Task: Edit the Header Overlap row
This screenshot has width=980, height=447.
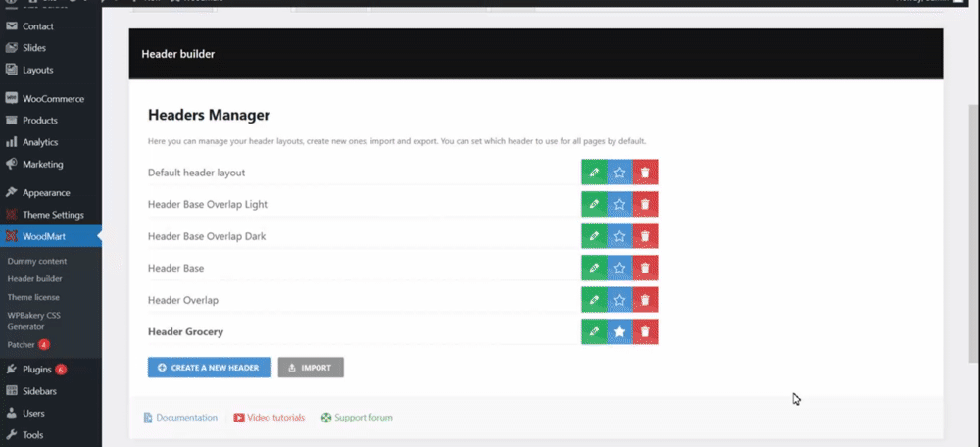Action: (x=594, y=299)
